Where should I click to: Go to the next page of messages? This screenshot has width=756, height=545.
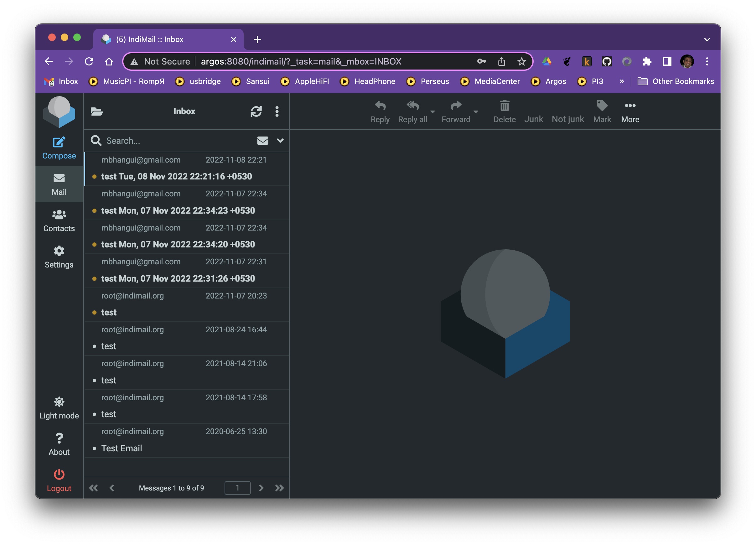[x=261, y=488]
